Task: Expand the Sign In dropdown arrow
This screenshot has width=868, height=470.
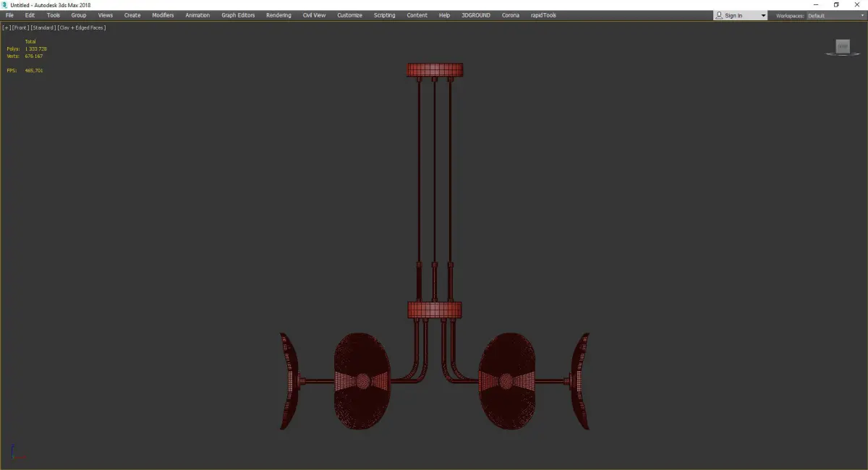Action: pyautogui.click(x=763, y=15)
